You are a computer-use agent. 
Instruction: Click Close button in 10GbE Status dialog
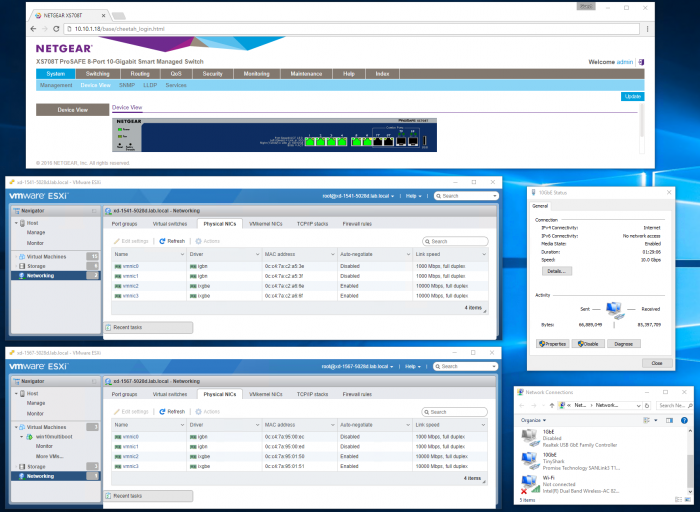tap(657, 363)
